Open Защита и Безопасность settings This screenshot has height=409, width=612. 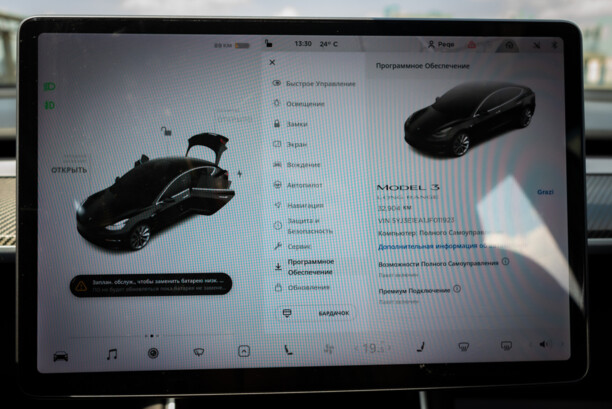[304, 226]
